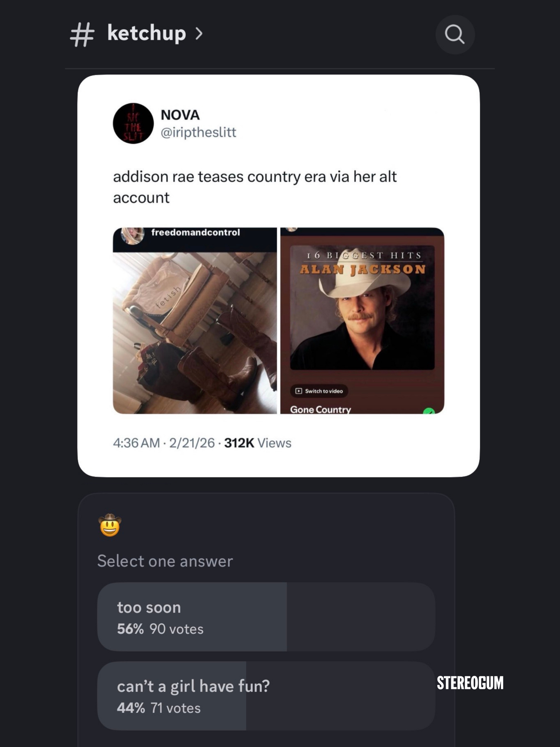The image size is (560, 747).
Task: Click the 4:36 AM tweet timestamp
Action: click(x=136, y=443)
